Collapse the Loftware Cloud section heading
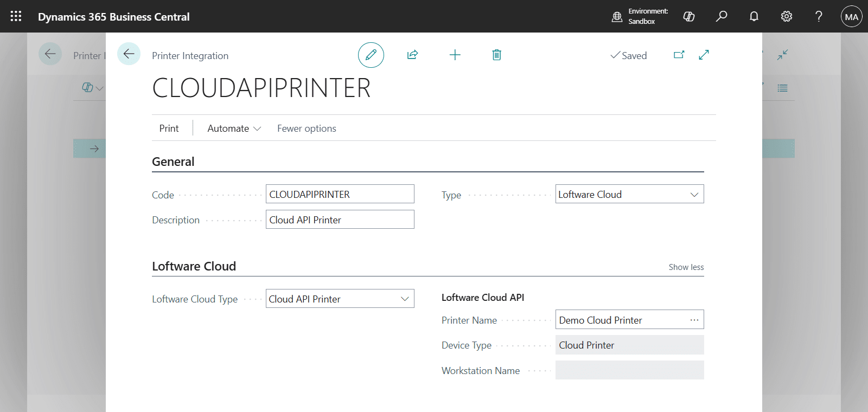Screen dimensions: 868x412 point(194,266)
